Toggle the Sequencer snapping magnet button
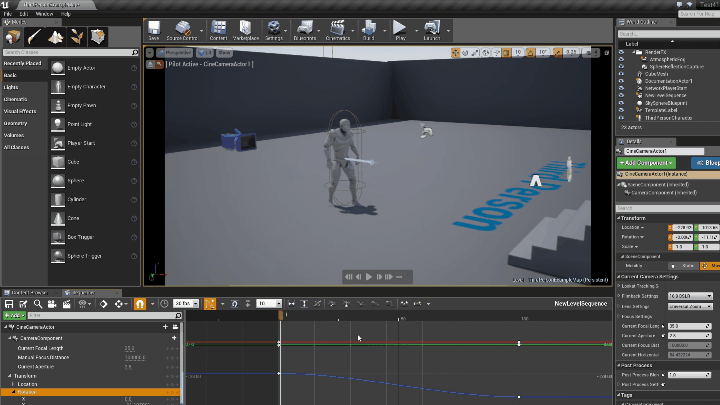 pos(140,304)
